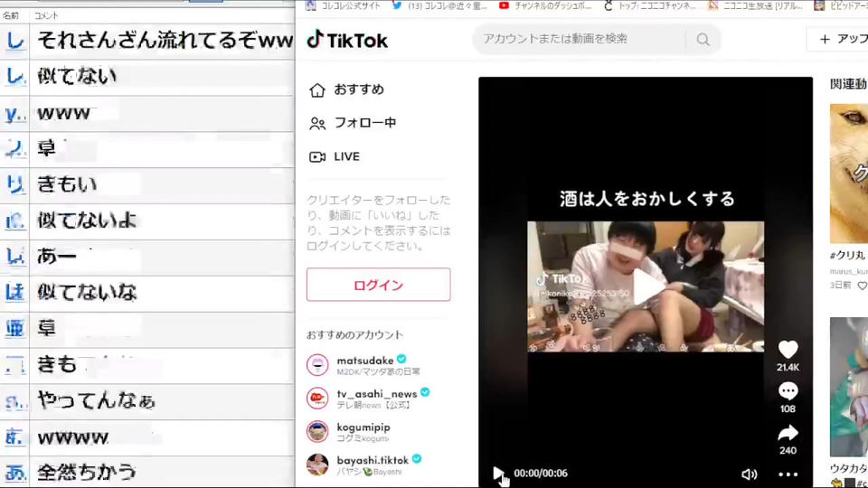The image size is (868, 488).
Task: Share the video with arrow icon
Action: coord(788,433)
